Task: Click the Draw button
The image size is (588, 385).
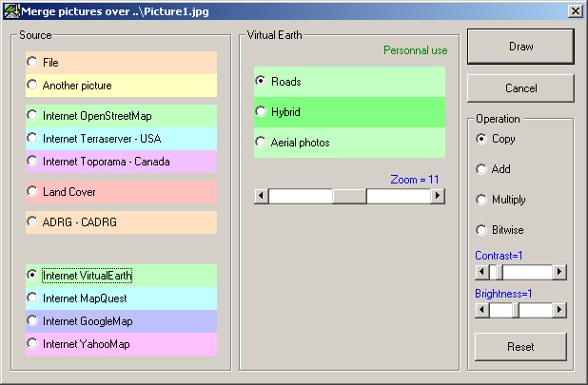Action: pos(520,47)
